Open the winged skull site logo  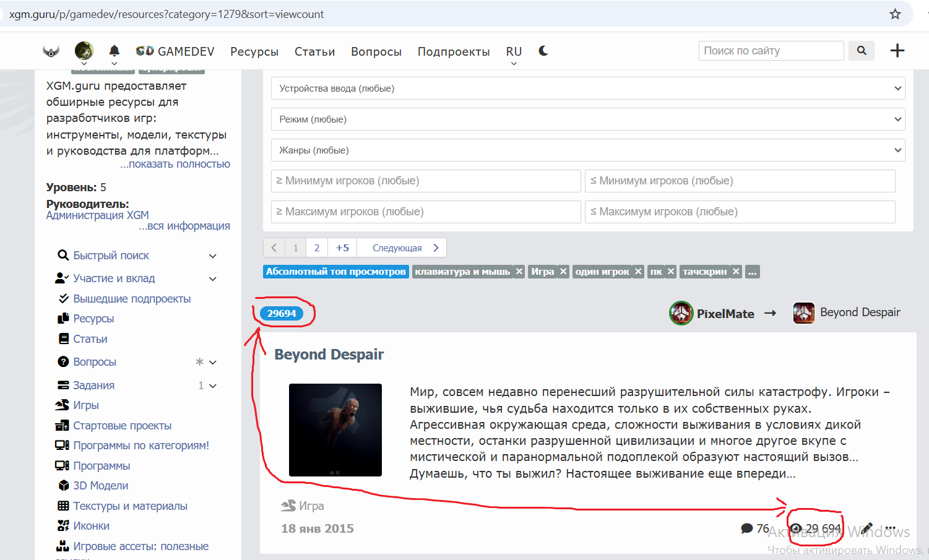point(51,51)
